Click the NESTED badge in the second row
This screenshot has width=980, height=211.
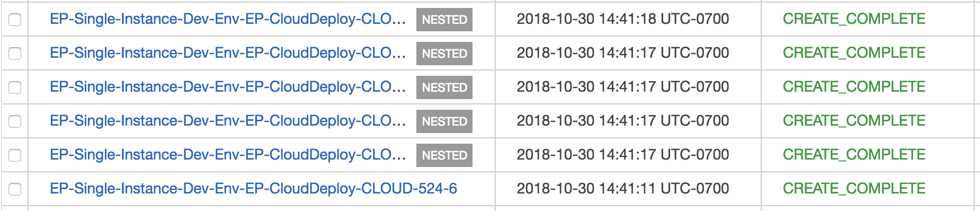tap(444, 54)
